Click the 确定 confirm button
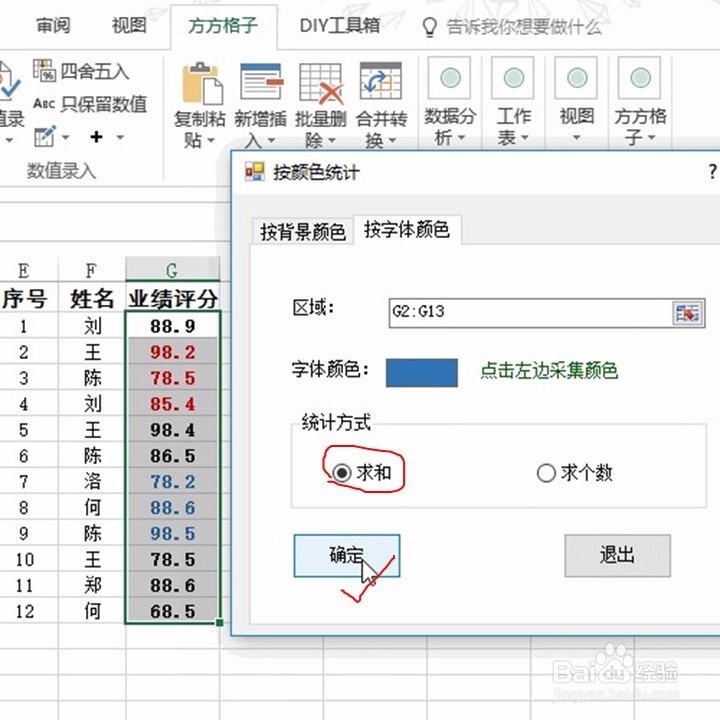720x720 pixels. coord(347,556)
